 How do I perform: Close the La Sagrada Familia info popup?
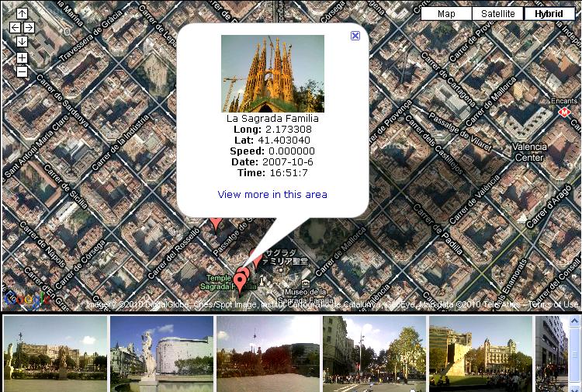355,36
